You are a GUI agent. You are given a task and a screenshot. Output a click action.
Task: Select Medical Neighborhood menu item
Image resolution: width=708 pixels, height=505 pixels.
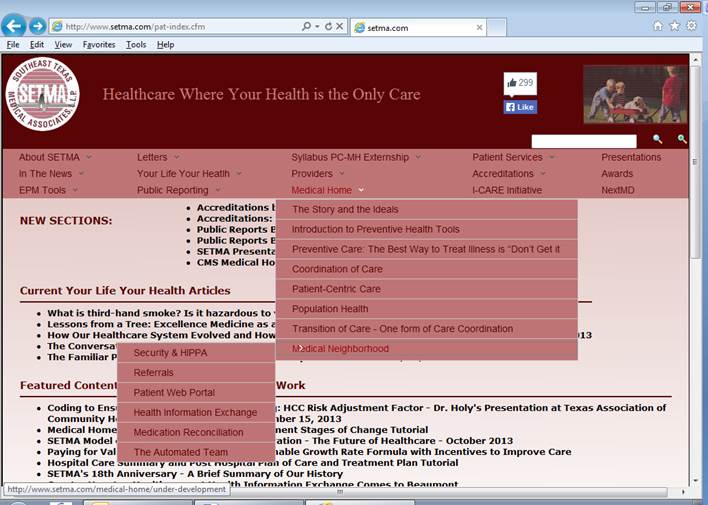pyautogui.click(x=427, y=349)
